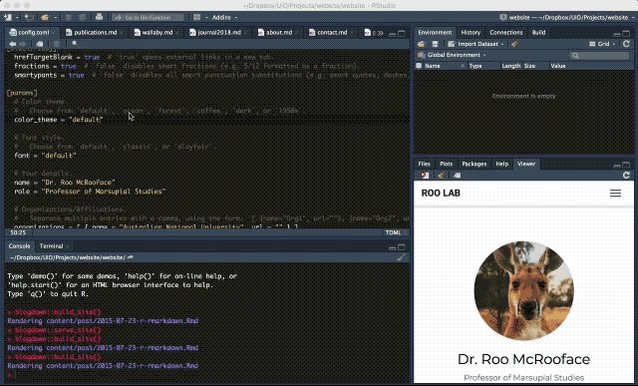
Task: Open the Import Dataset dropdown
Action: [475, 44]
